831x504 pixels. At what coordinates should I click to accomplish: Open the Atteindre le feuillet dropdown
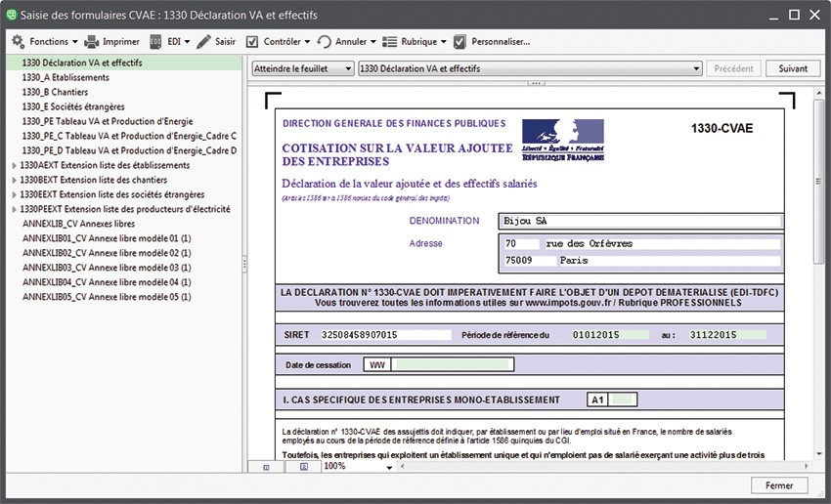click(303, 68)
